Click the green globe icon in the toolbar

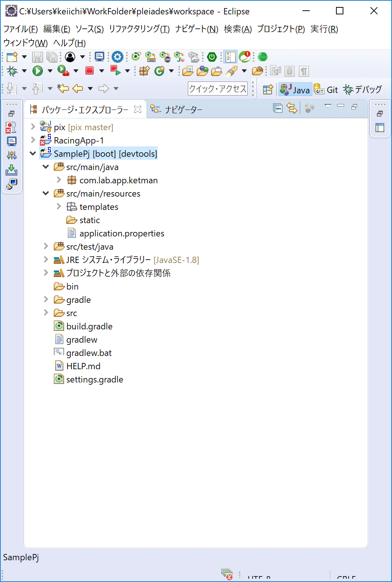tap(263, 57)
